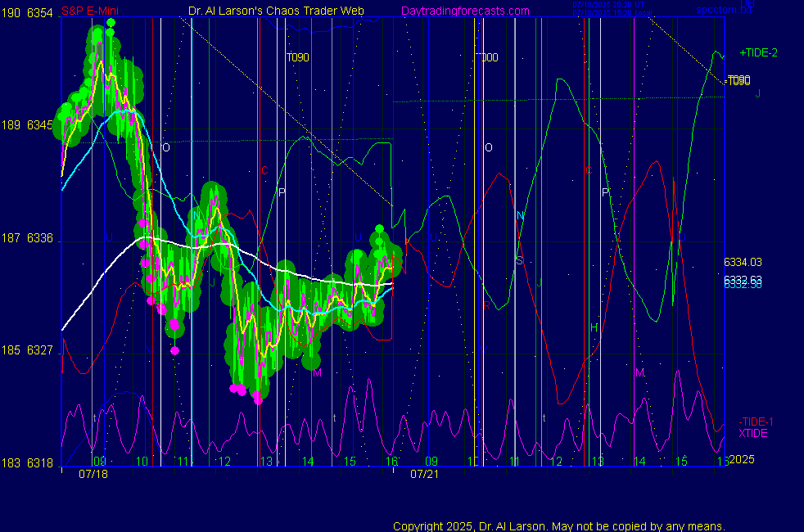Click the "190 6354" price axis label
Screen dimensions: 804x532
[x=27, y=13]
